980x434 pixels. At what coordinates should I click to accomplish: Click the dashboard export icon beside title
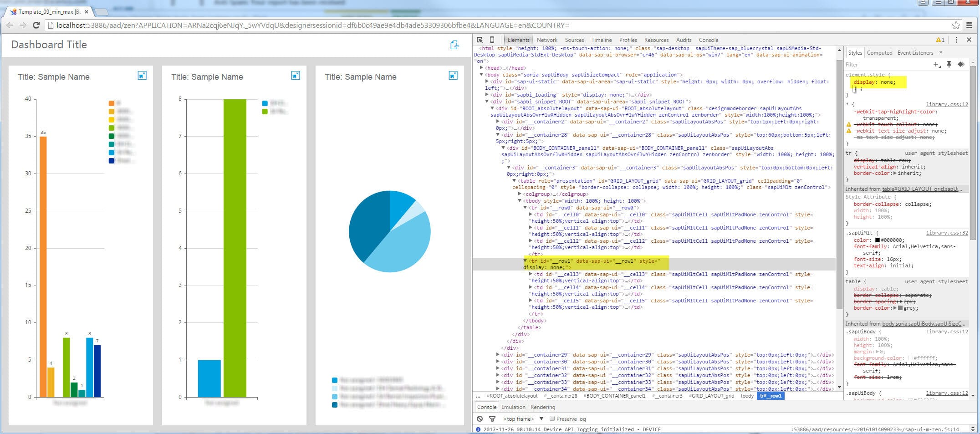[x=454, y=45]
